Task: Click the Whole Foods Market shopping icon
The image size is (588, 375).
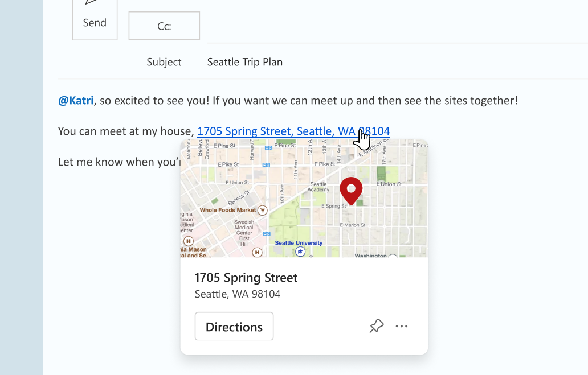Action: pos(263,210)
